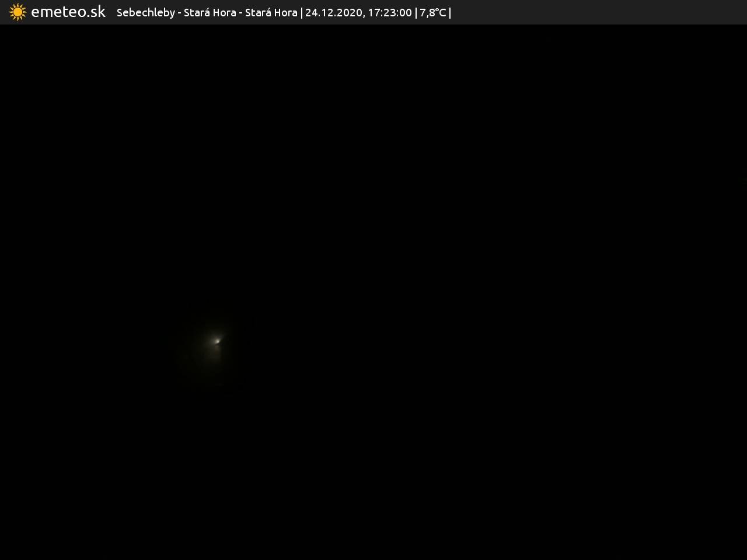This screenshot has width=747, height=560.
Task: Click the trailing pipe after temperature
Action: tap(450, 13)
